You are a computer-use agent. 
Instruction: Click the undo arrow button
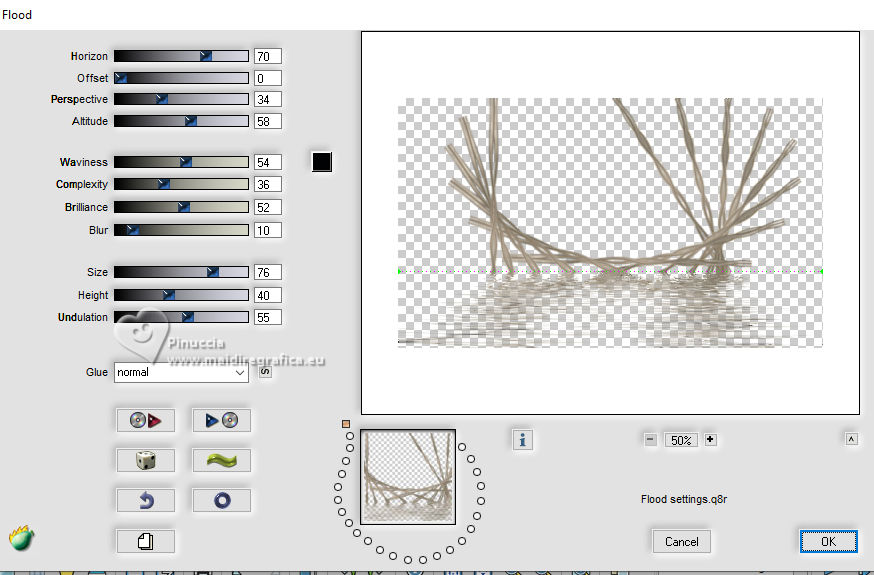tap(146, 501)
